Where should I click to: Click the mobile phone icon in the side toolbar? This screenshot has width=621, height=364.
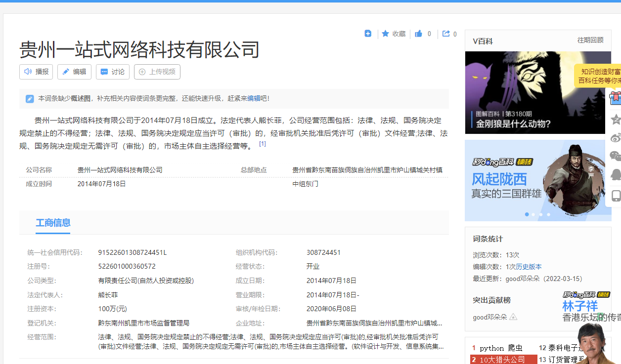tap(616, 196)
